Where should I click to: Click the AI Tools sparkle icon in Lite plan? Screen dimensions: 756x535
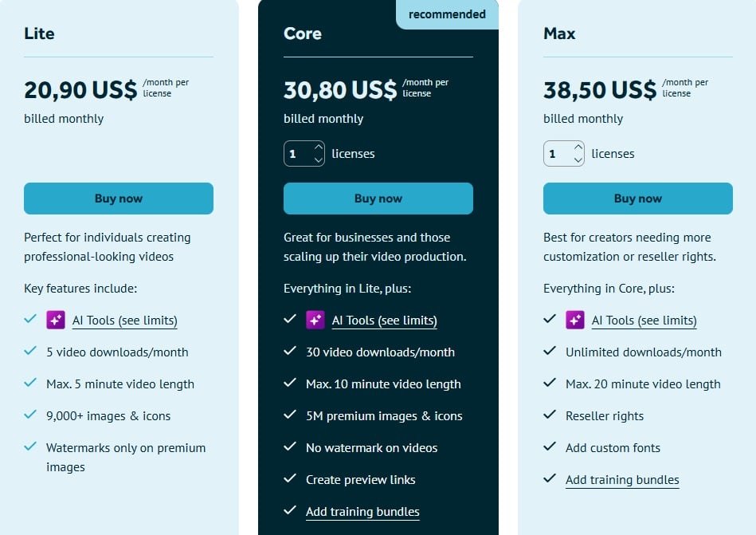click(56, 320)
